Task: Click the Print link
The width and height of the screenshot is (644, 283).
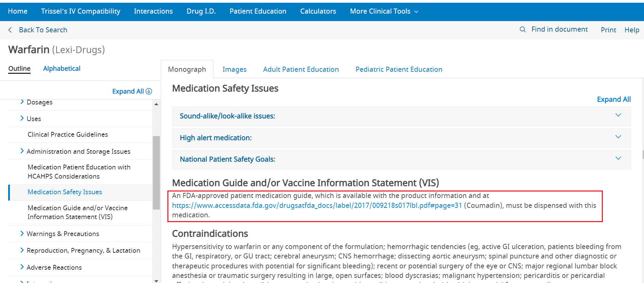Action: pos(608,30)
